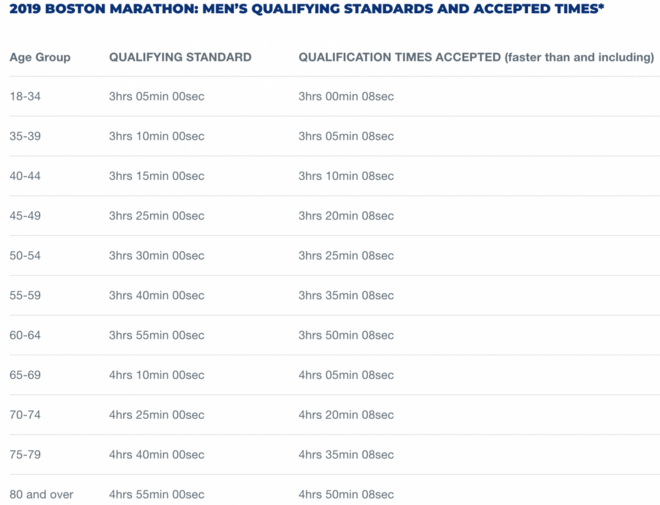Click the 3hrs 20min 08sec accepted time

click(346, 216)
